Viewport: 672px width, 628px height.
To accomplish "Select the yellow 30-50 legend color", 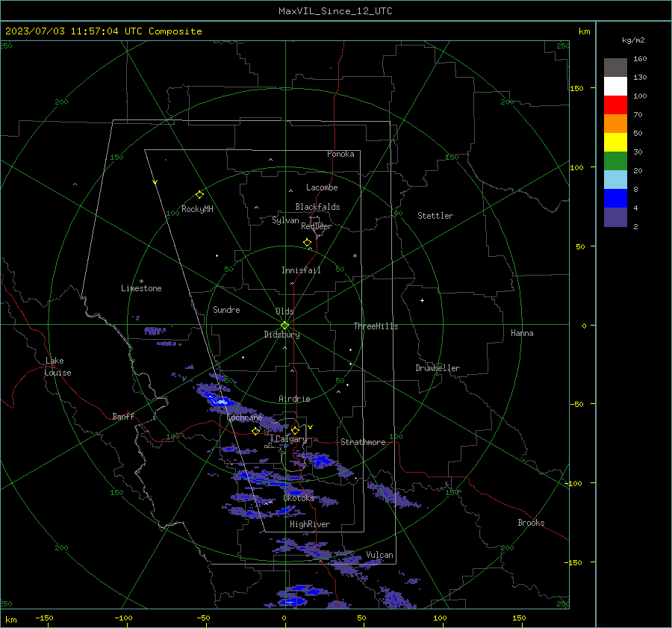I will 615,143.
